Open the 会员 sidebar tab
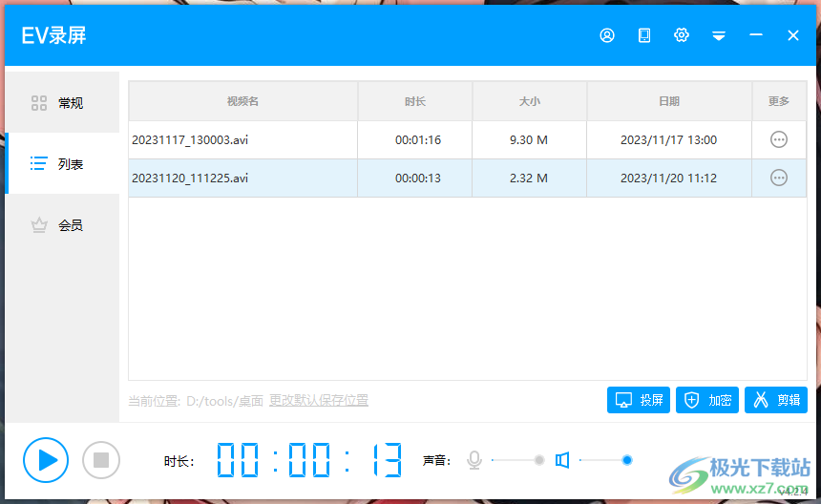The image size is (821, 504). coord(62,225)
